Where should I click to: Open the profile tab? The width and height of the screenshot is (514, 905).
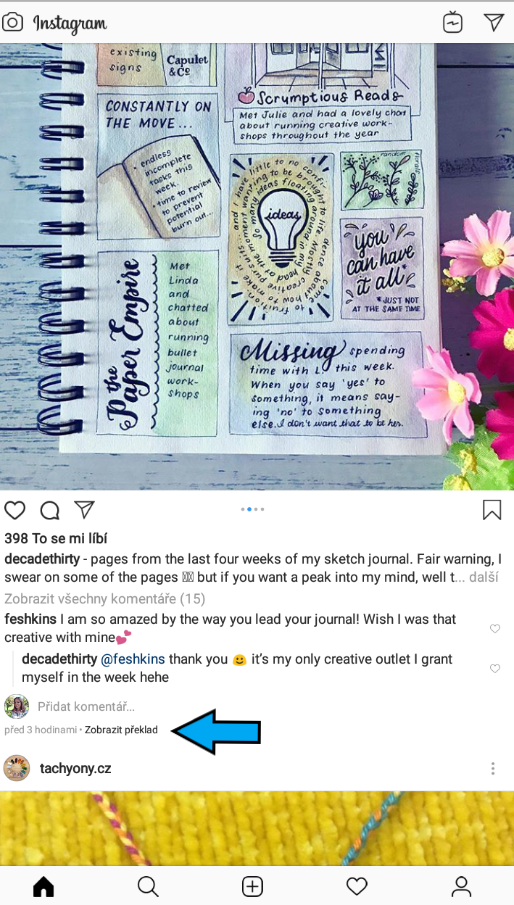461,886
